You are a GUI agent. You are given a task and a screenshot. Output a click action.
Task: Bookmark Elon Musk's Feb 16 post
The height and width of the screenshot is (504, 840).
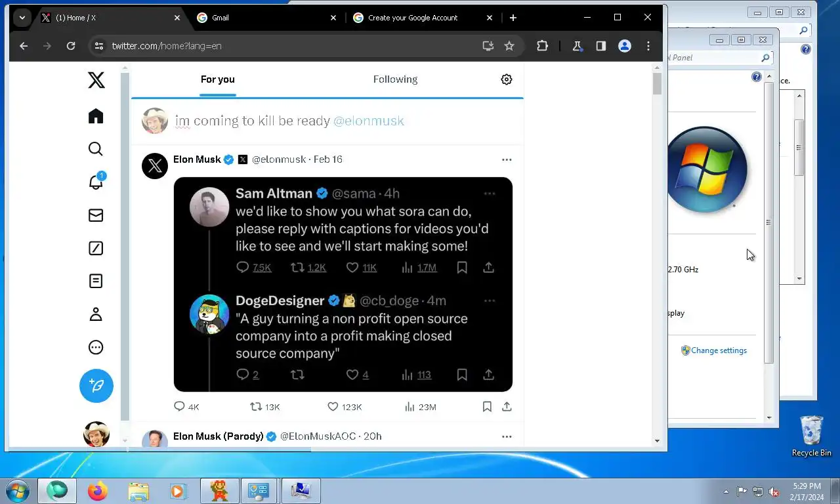click(x=487, y=407)
